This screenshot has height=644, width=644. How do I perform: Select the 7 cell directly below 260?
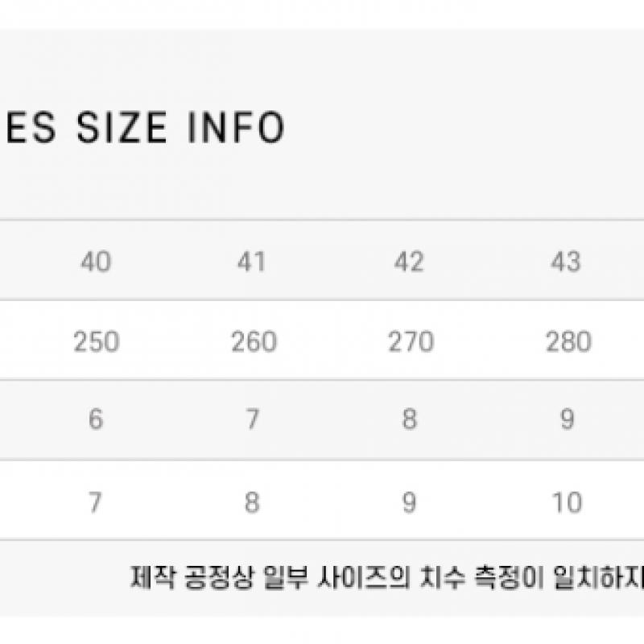(x=253, y=419)
